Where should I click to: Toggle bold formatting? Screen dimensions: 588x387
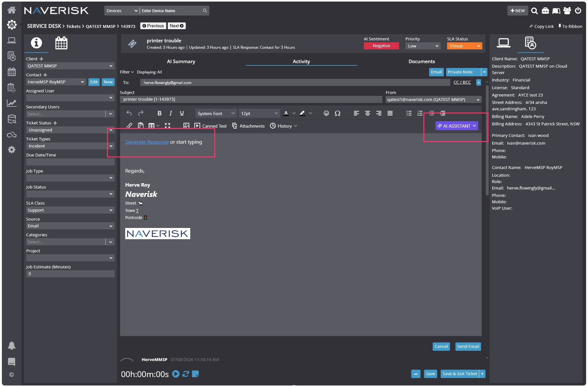tap(159, 113)
